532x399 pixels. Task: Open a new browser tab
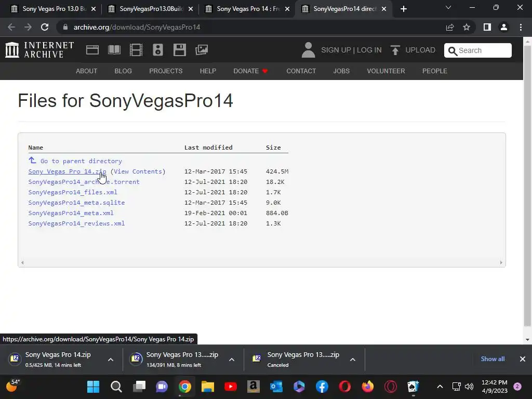pyautogui.click(x=403, y=9)
